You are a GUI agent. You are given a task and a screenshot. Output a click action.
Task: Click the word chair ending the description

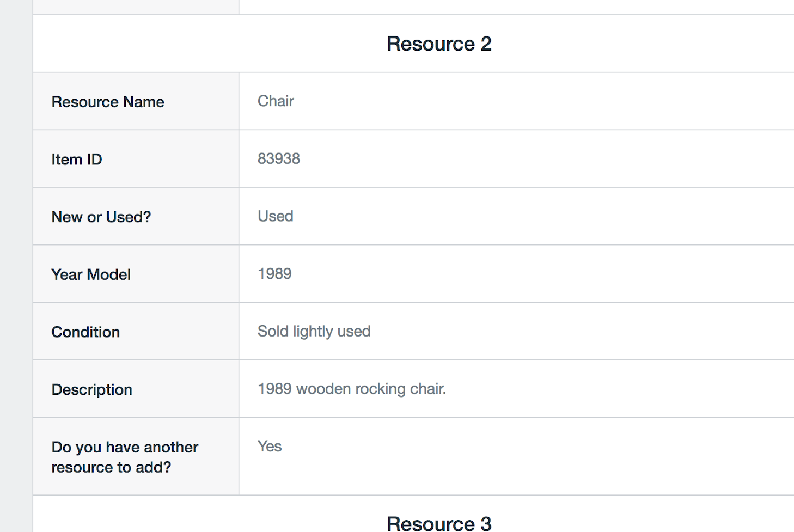point(427,389)
